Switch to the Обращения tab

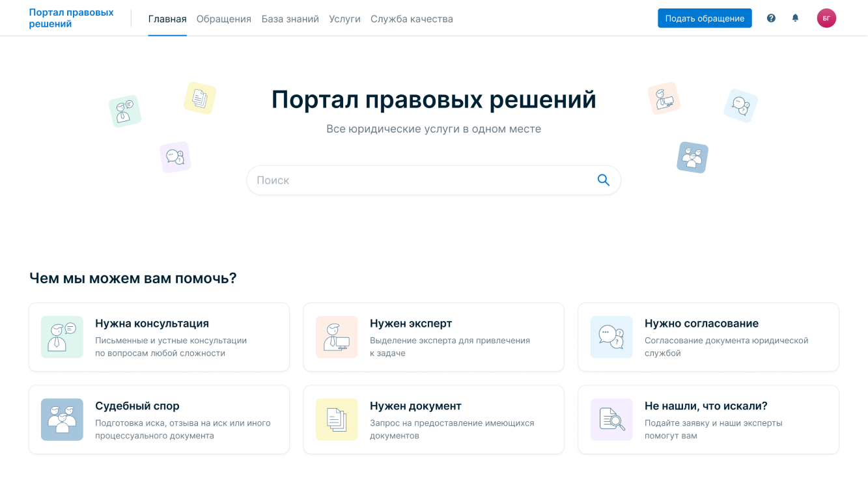(223, 19)
